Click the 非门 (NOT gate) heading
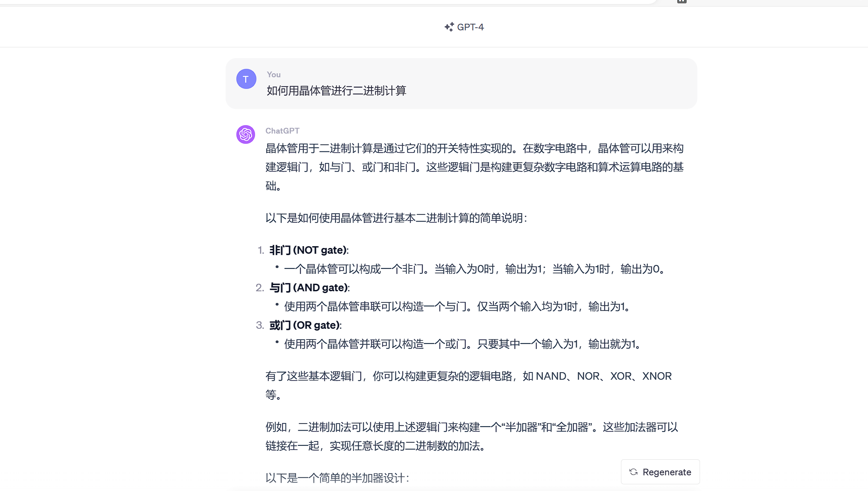Screen dimensions: 868x491 [x=309, y=250]
